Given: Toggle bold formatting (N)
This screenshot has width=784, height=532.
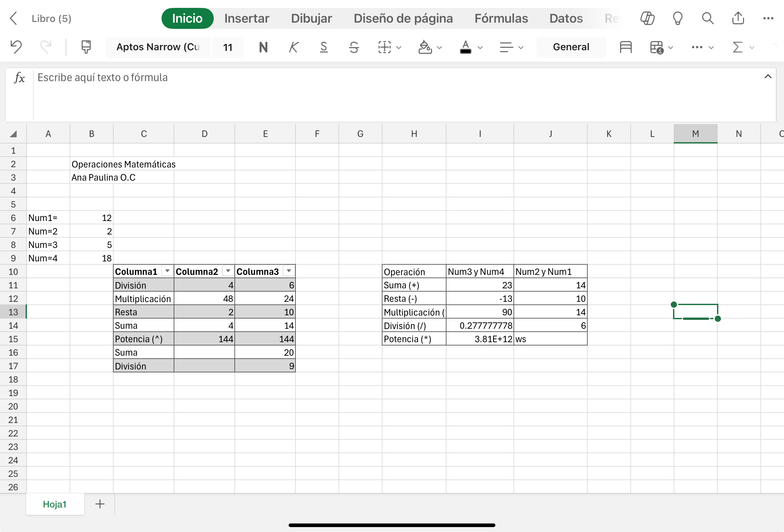Looking at the screenshot, I should [263, 47].
